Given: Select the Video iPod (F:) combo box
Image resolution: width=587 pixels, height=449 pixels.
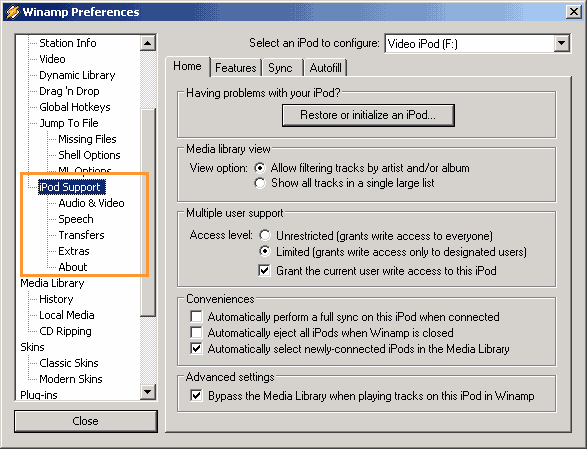Looking at the screenshot, I should 477,43.
